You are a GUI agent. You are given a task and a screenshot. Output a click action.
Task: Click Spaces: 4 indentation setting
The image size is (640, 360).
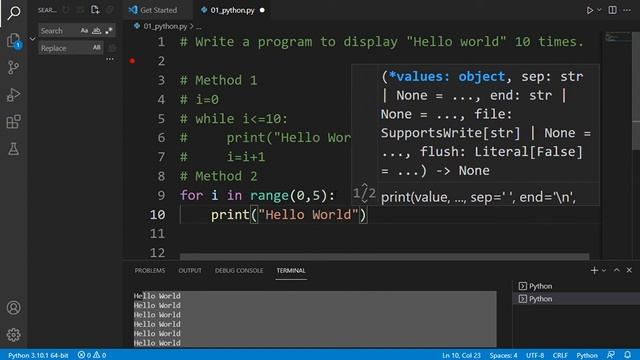coord(503,355)
